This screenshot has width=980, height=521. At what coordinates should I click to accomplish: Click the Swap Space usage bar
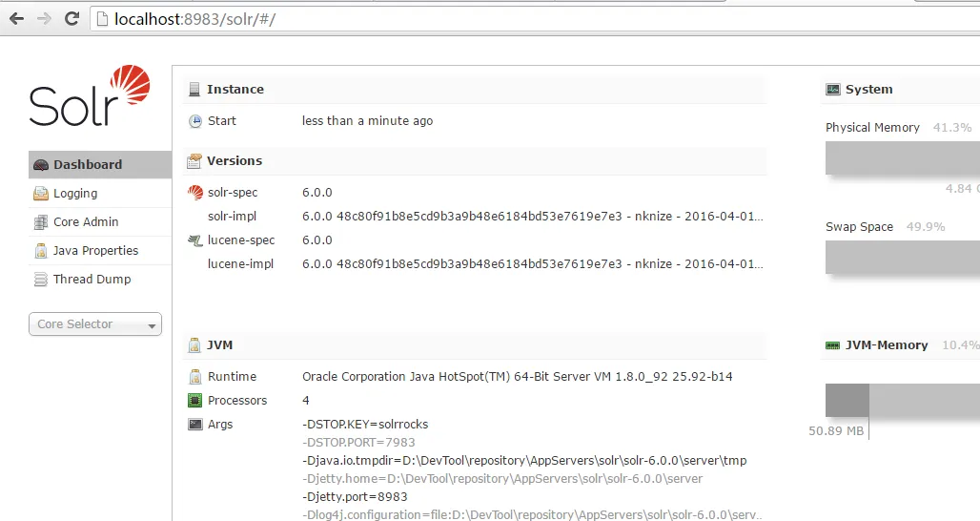(x=903, y=257)
